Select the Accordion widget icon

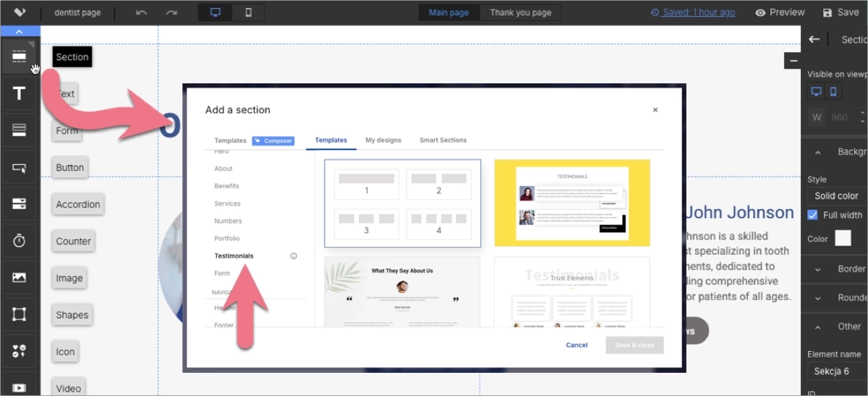19,204
